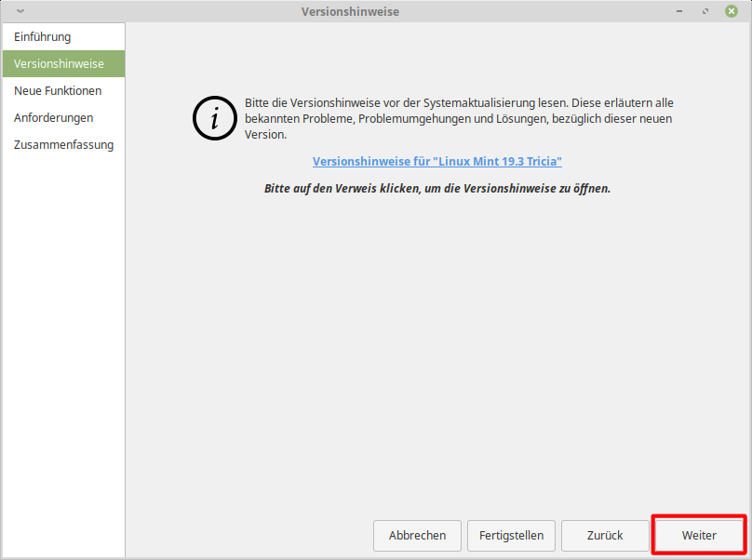Viewport: 752px width, 560px height.
Task: Click the Fertigstellen button
Action: click(x=512, y=536)
